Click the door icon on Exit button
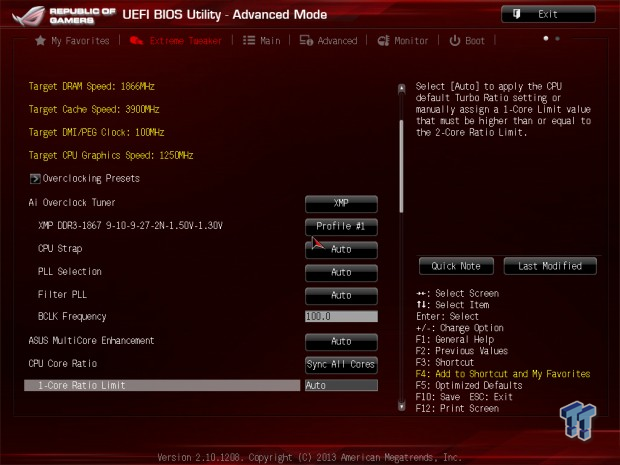 coord(516,14)
